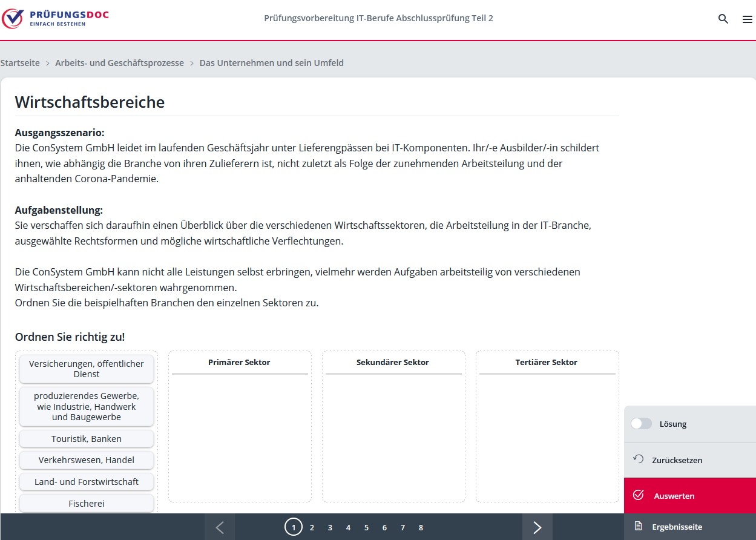Open the Startseite breadcrumb link

[x=20, y=63]
